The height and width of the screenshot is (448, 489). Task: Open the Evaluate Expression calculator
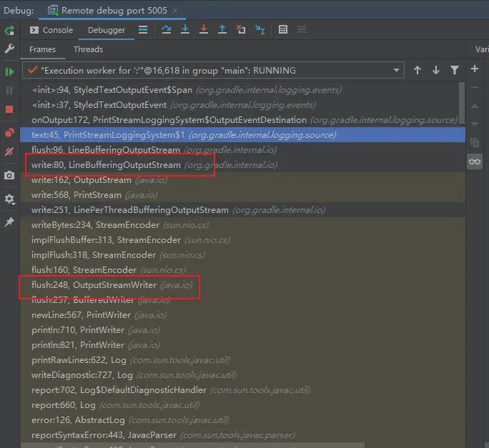pos(283,30)
